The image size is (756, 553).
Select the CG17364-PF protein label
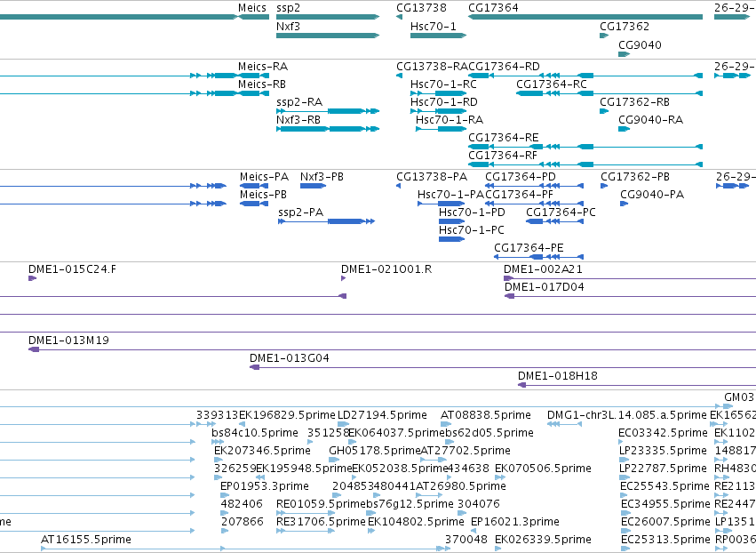point(519,195)
